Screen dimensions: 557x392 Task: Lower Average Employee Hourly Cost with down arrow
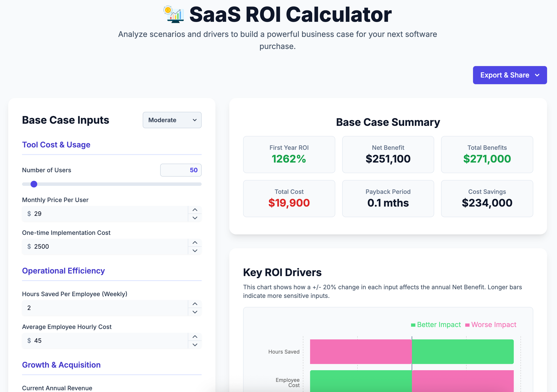pyautogui.click(x=195, y=345)
